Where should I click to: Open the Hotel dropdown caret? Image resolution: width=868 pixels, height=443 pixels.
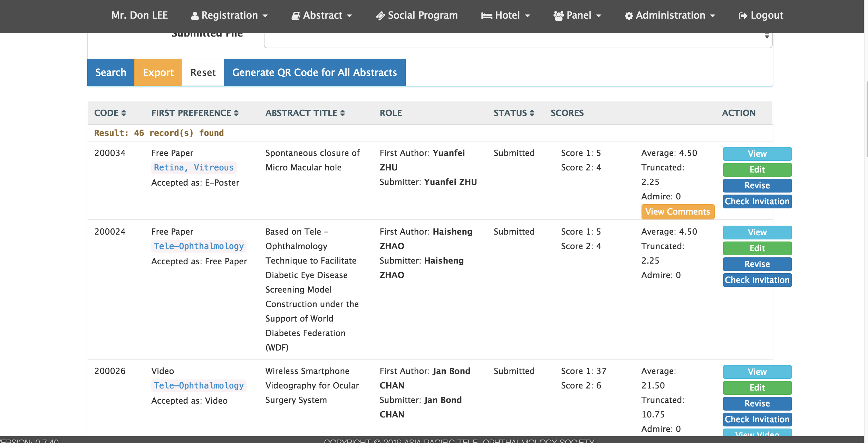(x=528, y=16)
